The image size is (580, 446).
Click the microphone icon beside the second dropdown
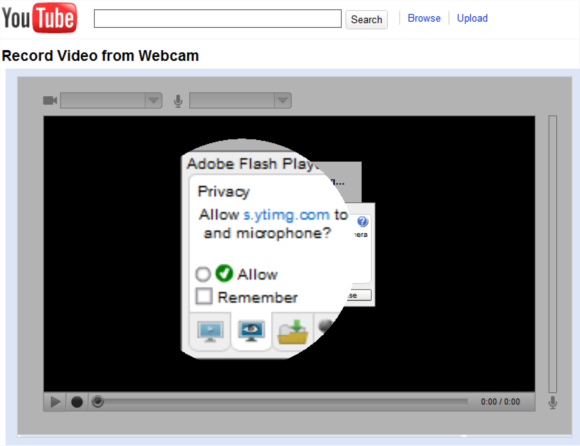(x=178, y=101)
